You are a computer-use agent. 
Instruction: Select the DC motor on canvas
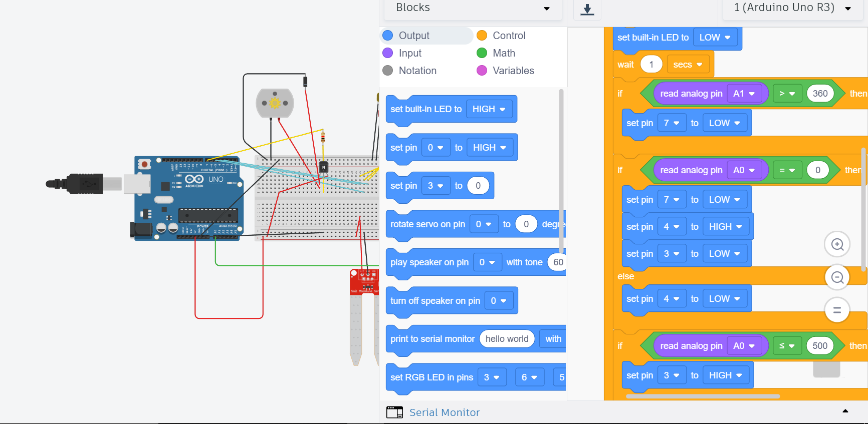tap(275, 103)
